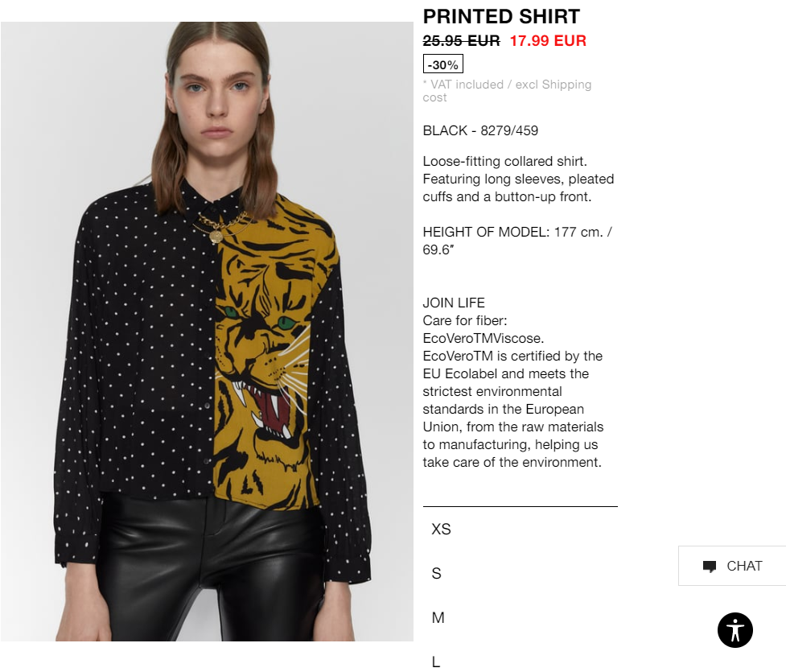Click the chat speech bubble icon

[x=710, y=567]
